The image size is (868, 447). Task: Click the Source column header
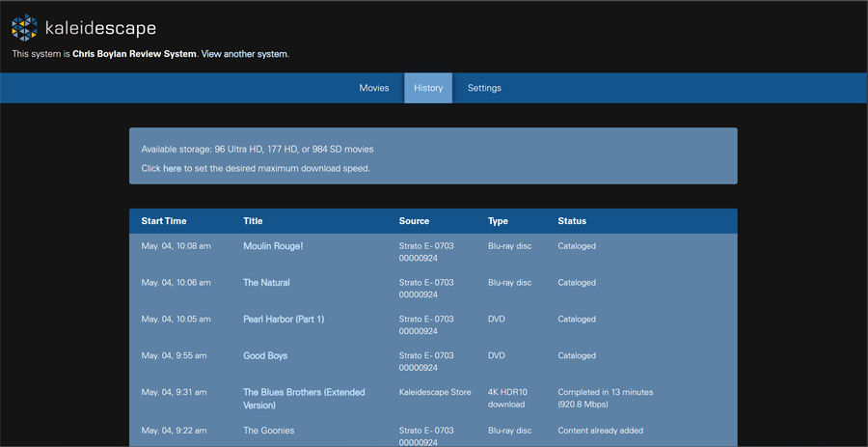pyautogui.click(x=414, y=221)
